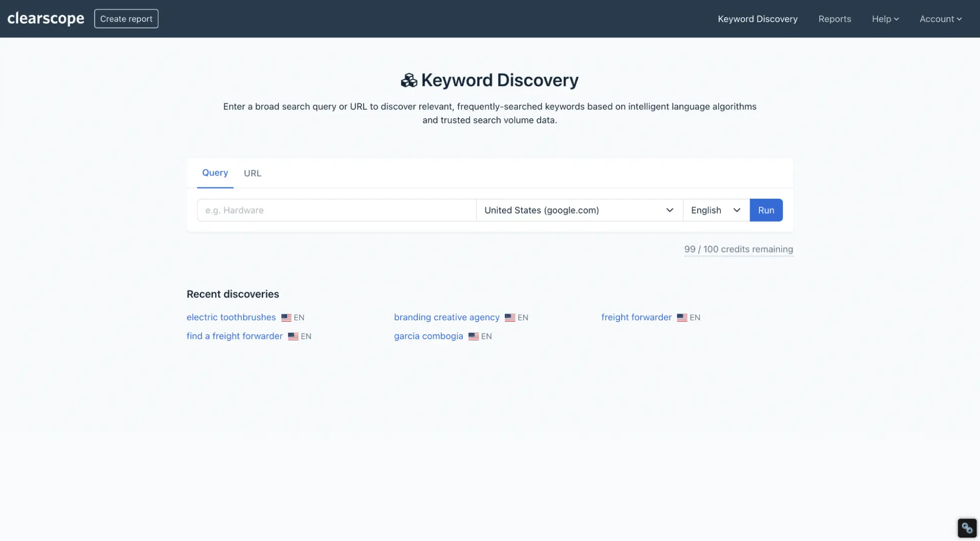The width and height of the screenshot is (980, 541).
Task: Switch to the URL tab
Action: point(252,173)
